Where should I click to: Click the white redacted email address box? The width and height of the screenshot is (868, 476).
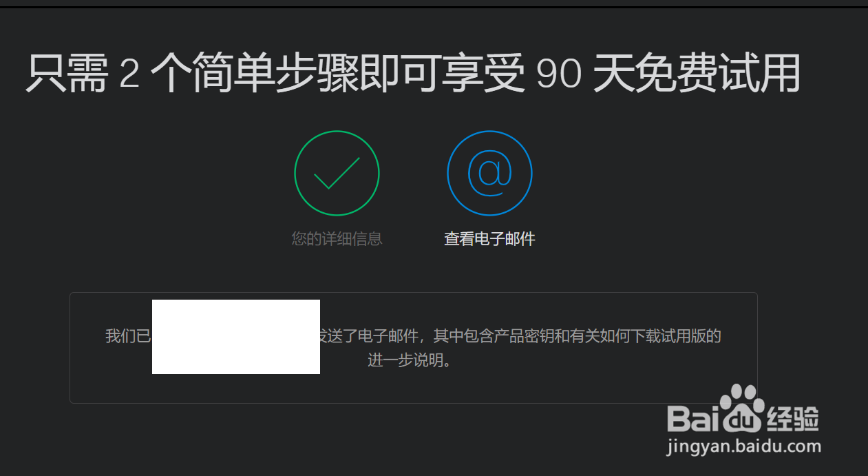tap(236, 337)
